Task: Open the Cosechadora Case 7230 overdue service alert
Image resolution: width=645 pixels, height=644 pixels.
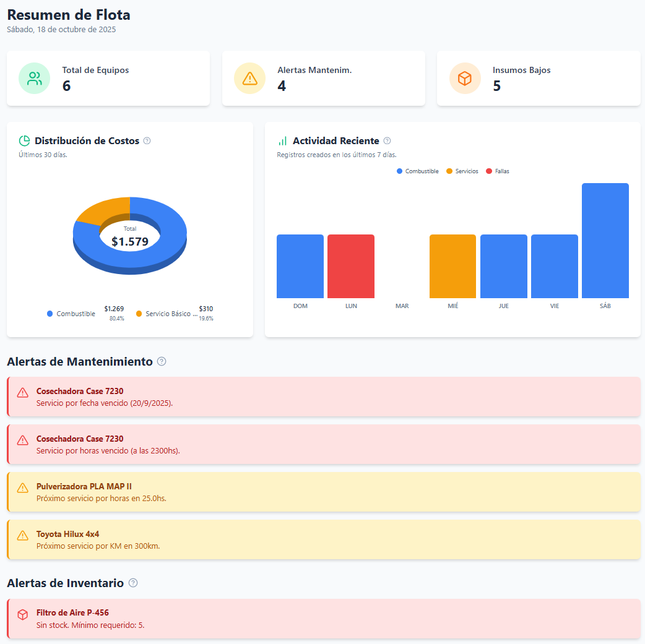Action: [322, 397]
